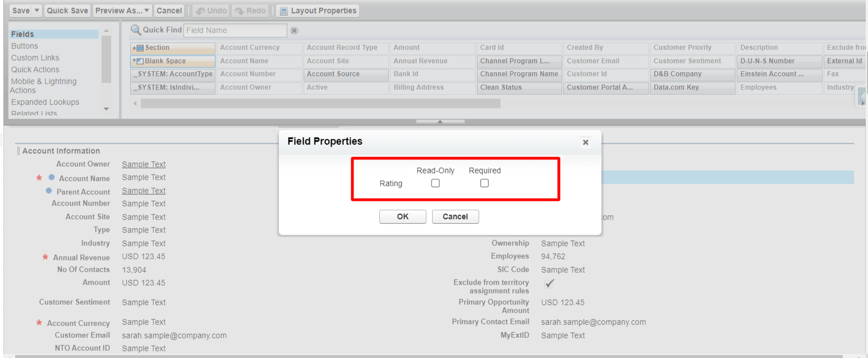The image size is (868, 358).
Task: Click the Undo arrow icon
Action: [x=200, y=11]
